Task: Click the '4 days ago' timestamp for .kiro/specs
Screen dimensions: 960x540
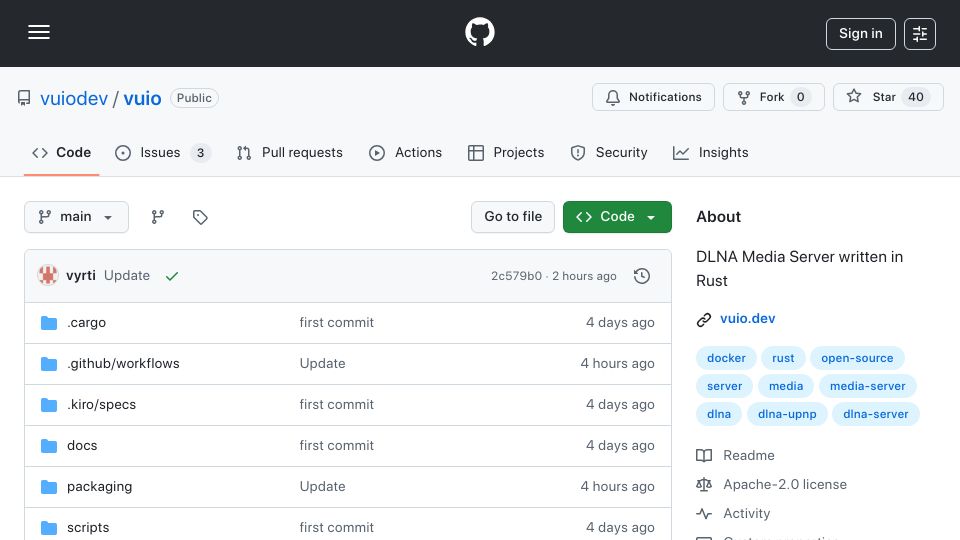Action: pyautogui.click(x=620, y=405)
